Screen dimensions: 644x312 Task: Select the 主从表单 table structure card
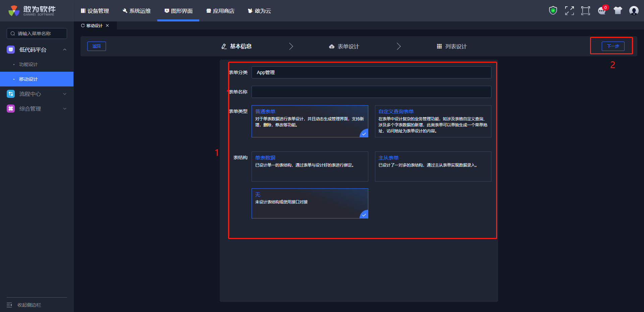click(433, 167)
